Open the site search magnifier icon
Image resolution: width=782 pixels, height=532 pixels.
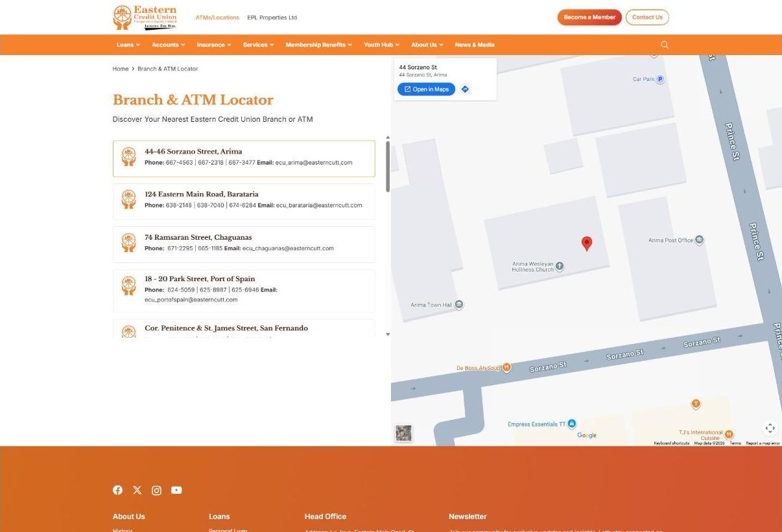[665, 45]
